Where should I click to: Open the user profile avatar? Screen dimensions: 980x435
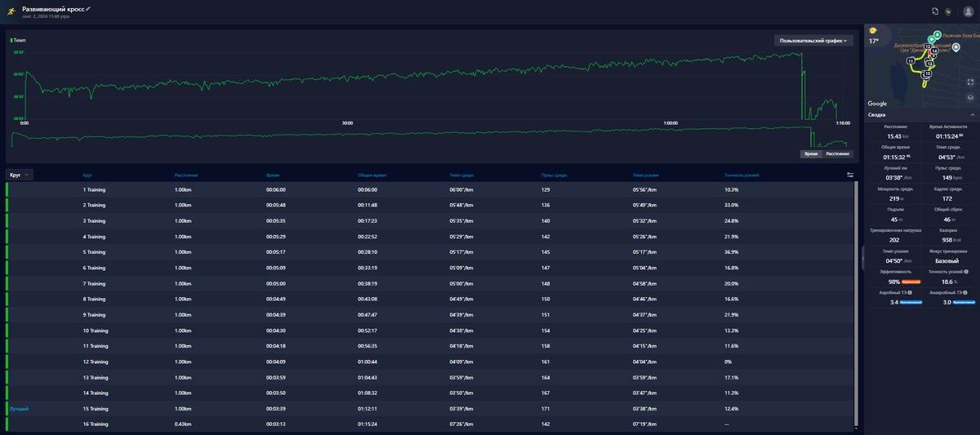[968, 11]
